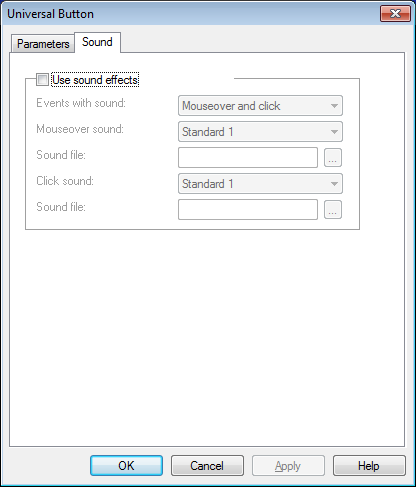Screen dimensions: 416x487
Task: Confirm the dialog with OK
Action: (126, 466)
